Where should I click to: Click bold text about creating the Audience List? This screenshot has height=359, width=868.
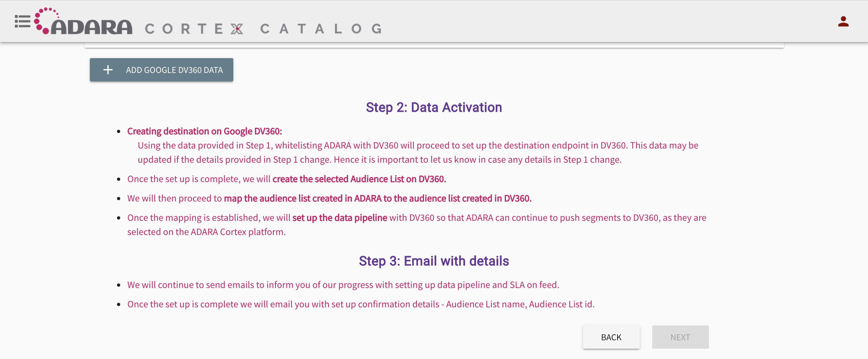click(359, 179)
